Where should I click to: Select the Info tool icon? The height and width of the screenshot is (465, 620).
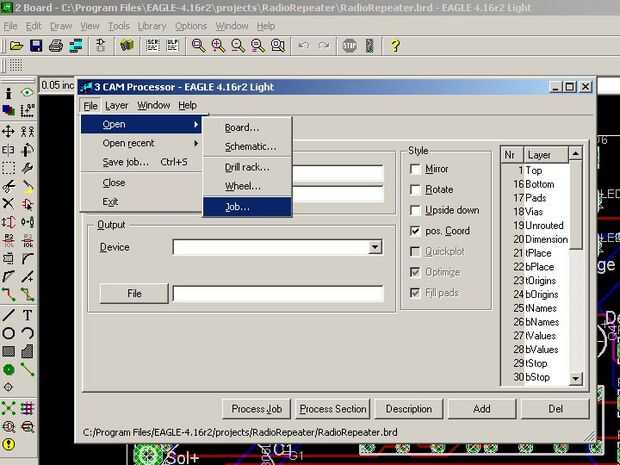[8, 93]
